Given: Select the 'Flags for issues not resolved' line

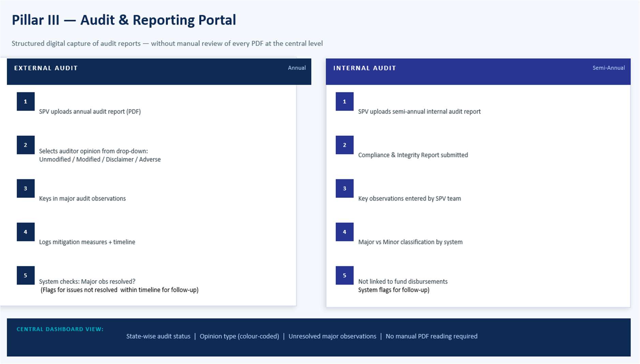Looking at the screenshot, I should [x=119, y=290].
